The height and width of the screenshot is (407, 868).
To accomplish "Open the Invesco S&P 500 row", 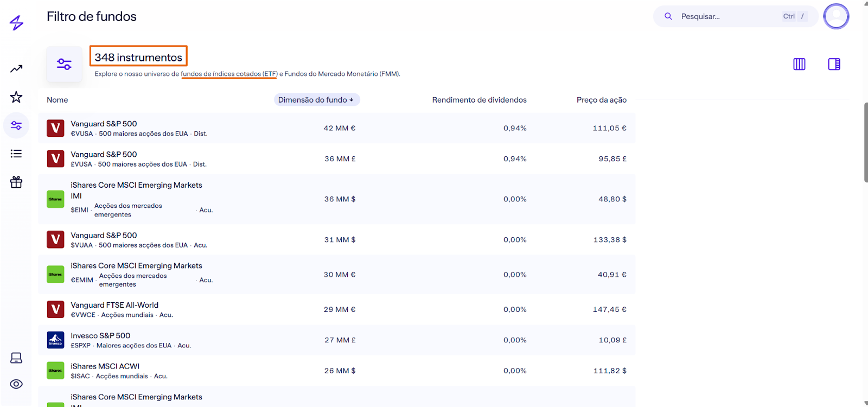I will click(x=336, y=340).
